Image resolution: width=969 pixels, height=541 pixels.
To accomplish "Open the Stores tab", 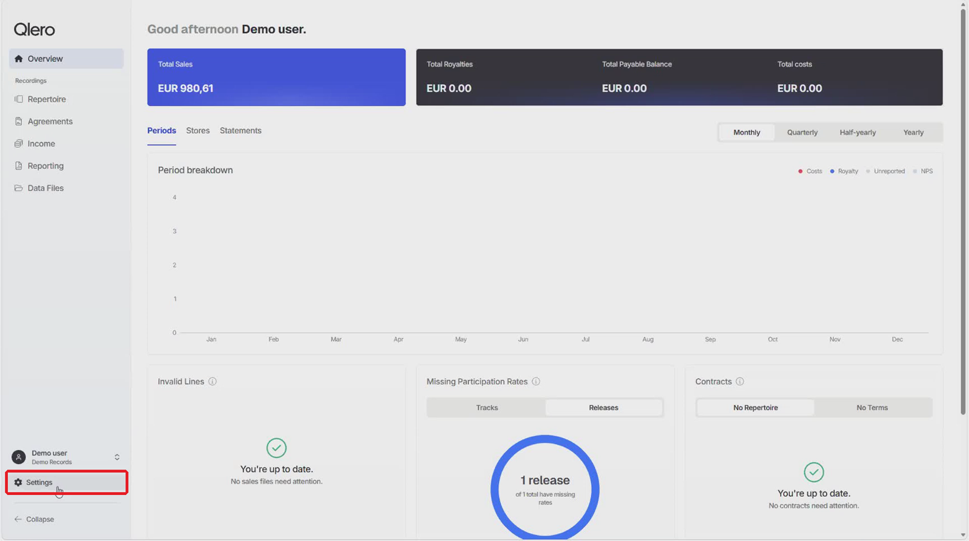I will tap(198, 130).
